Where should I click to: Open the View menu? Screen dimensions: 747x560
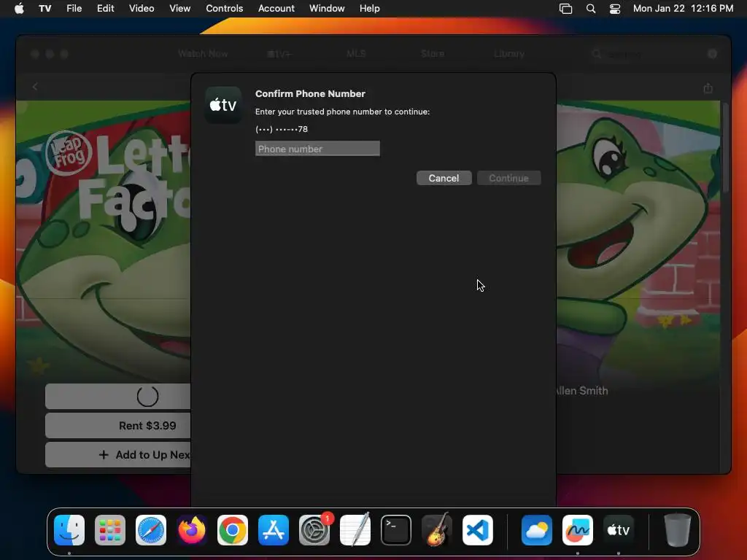[x=179, y=9]
